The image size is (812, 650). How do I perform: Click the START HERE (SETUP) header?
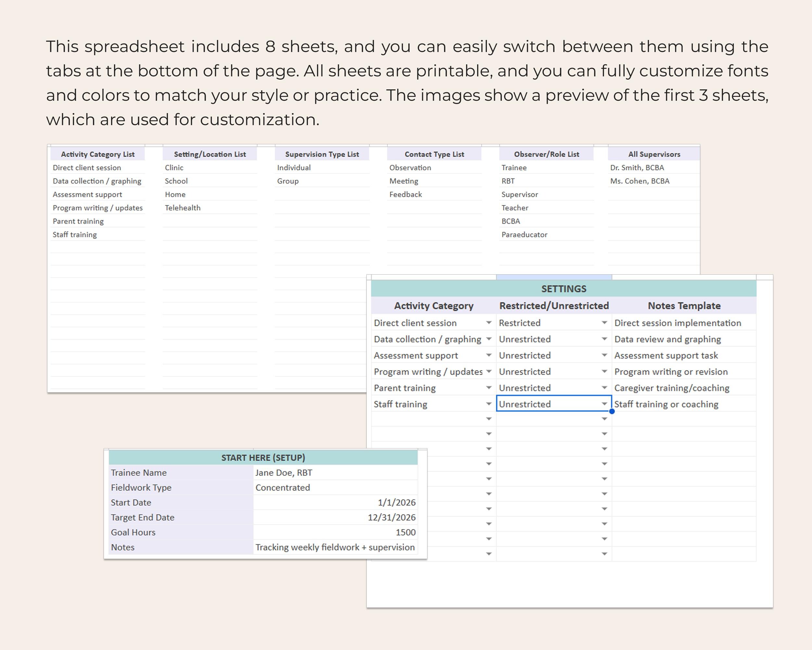(x=263, y=458)
